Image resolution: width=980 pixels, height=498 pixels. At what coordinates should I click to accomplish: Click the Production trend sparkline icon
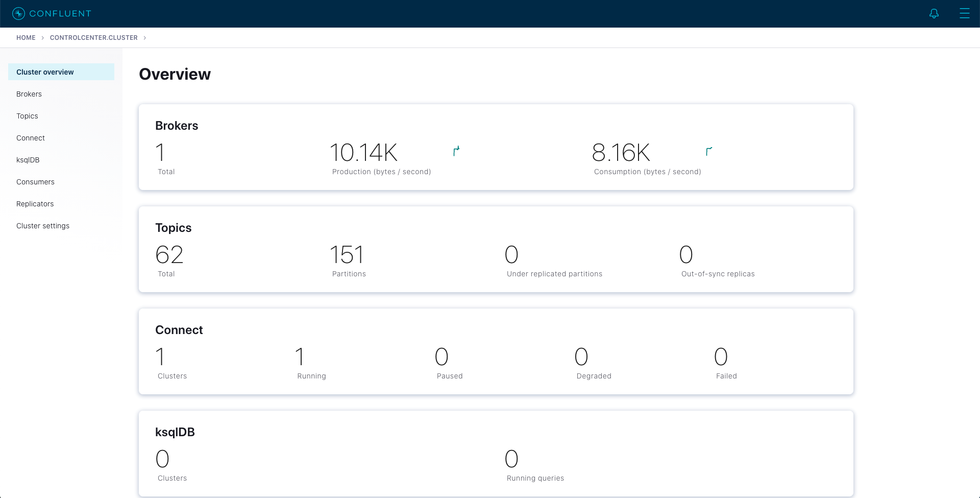click(x=456, y=151)
